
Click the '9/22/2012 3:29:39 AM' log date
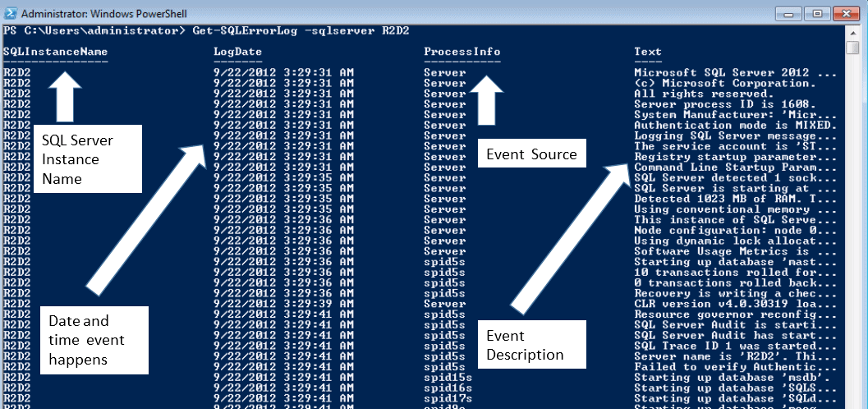click(x=284, y=304)
